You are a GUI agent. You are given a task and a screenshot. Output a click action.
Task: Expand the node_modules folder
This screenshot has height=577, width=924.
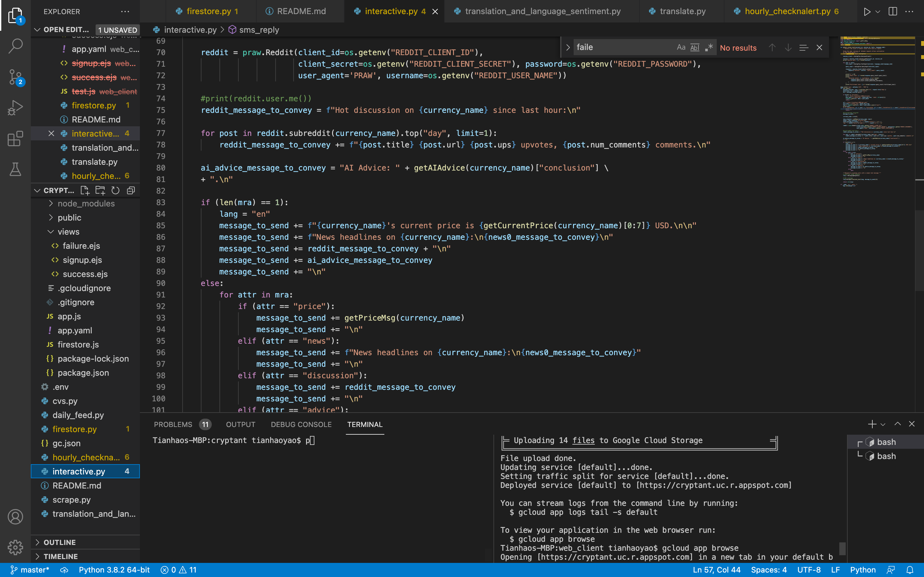click(86, 204)
